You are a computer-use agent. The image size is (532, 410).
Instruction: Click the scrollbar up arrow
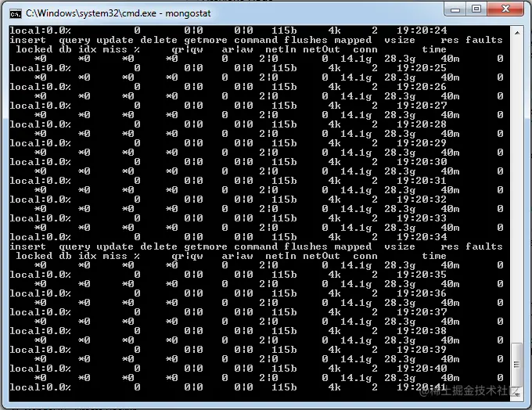[516, 33]
